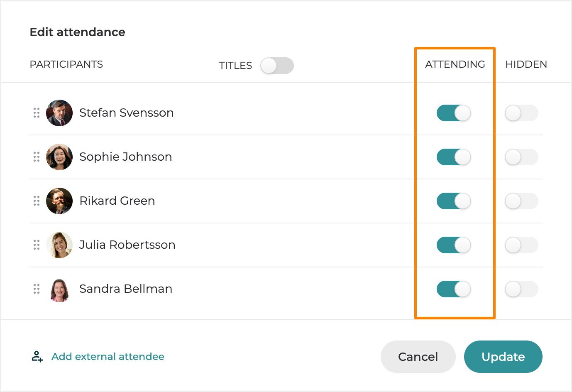Open the Add external attendee link
Screen dimensions: 572x392
[108, 357]
